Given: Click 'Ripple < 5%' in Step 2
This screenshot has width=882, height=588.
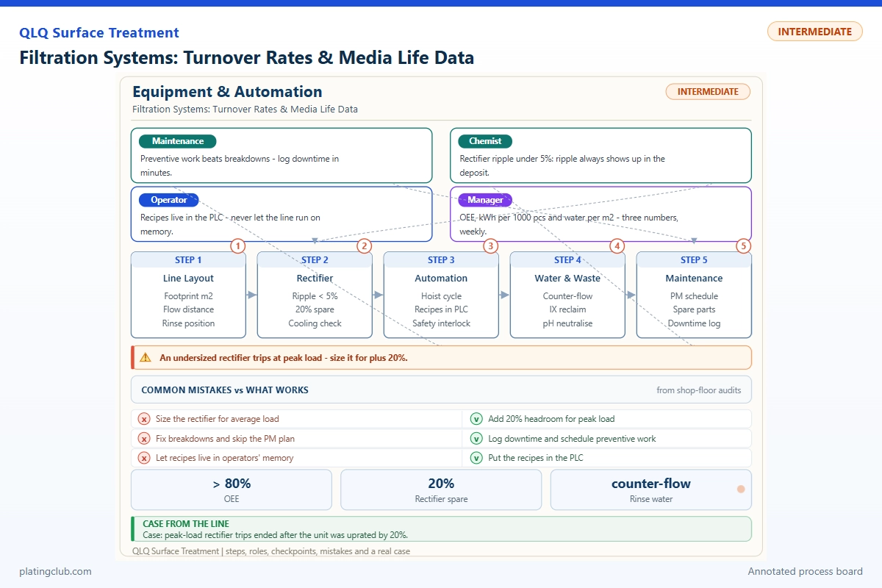Looking at the screenshot, I should [315, 296].
